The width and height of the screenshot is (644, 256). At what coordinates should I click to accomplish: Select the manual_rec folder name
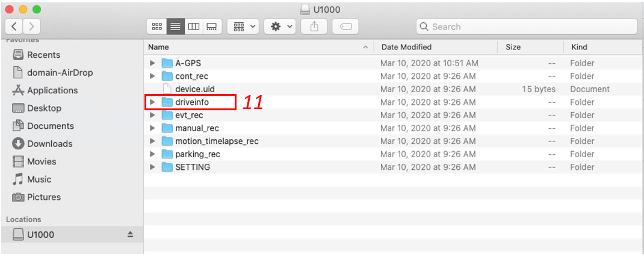[197, 128]
